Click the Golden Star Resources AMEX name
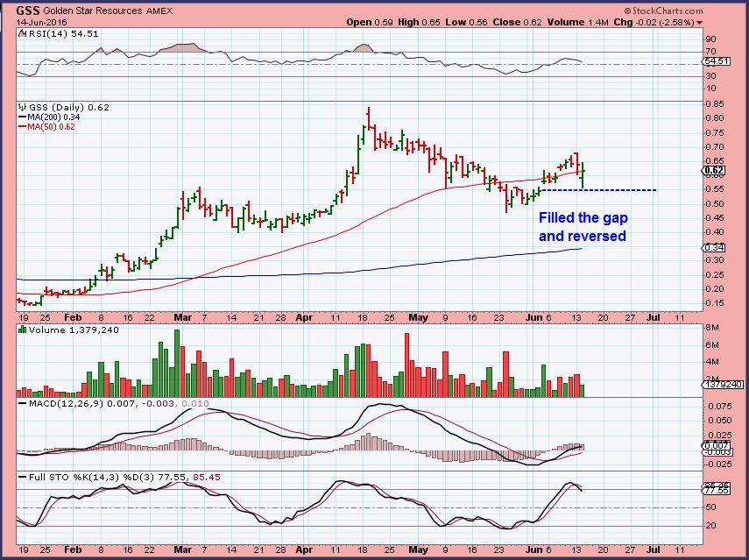 108,11
